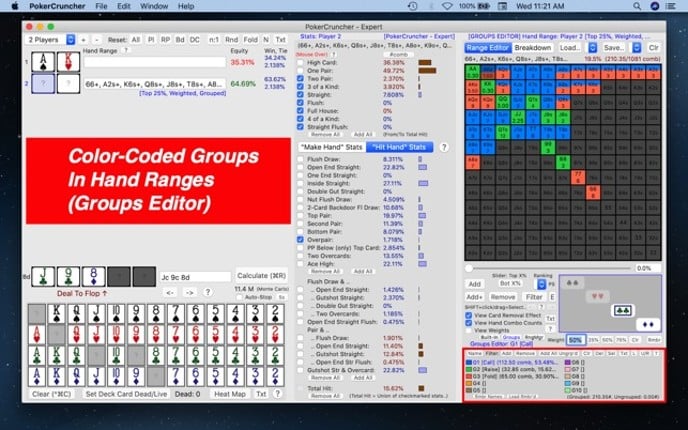The height and width of the screenshot is (430, 688).
Task: Switch to the Range Editor tab
Action: [487, 47]
